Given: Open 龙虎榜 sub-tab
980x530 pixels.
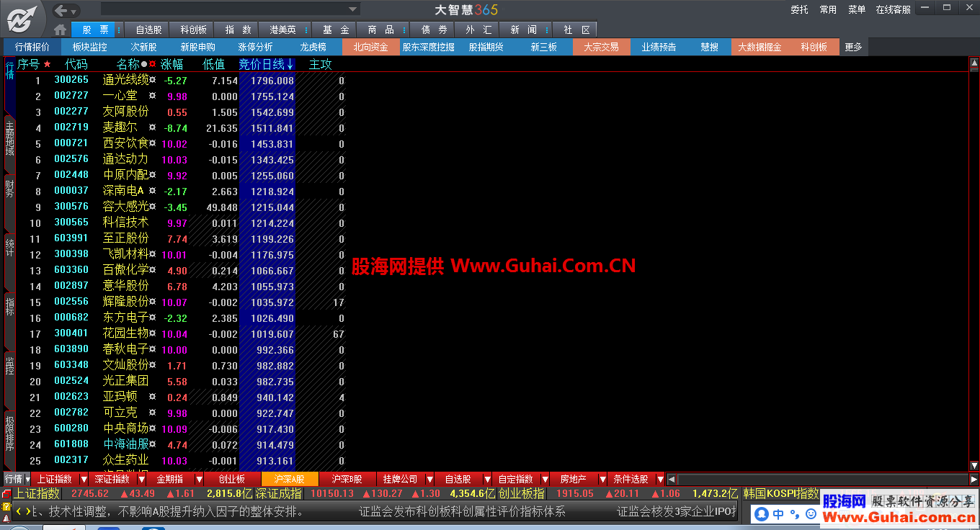Looking at the screenshot, I should 313,47.
